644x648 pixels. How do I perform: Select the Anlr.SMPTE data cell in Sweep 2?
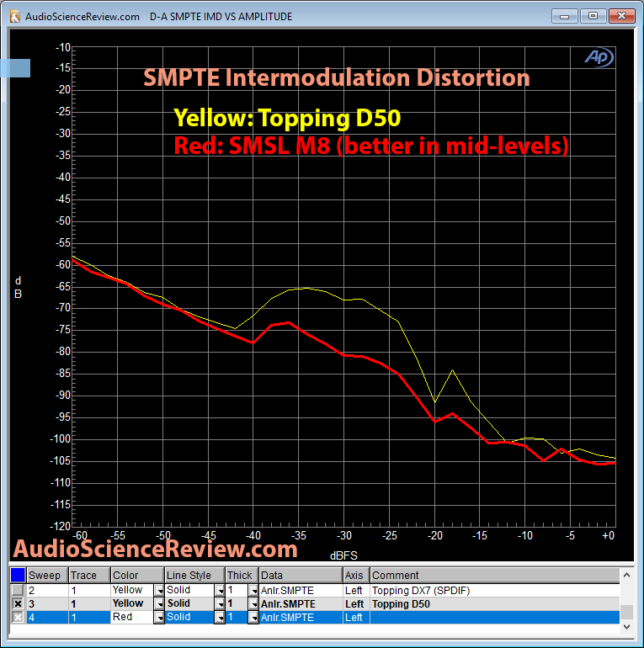point(301,591)
